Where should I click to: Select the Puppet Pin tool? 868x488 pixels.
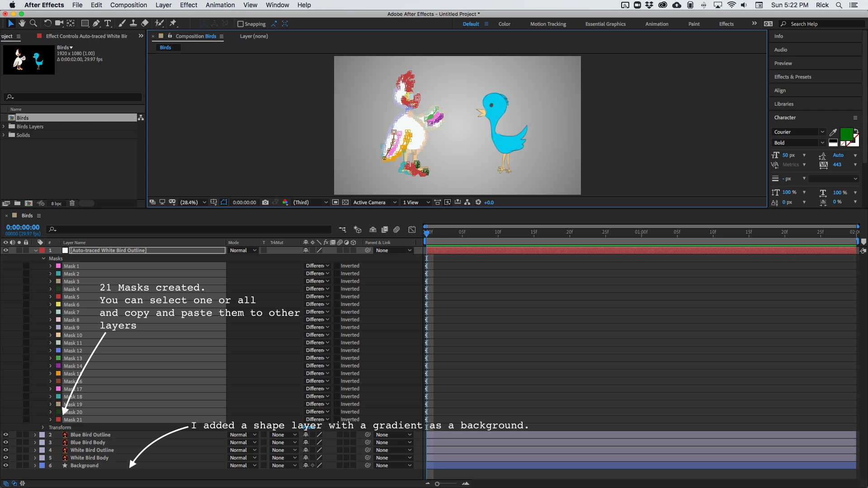point(173,23)
